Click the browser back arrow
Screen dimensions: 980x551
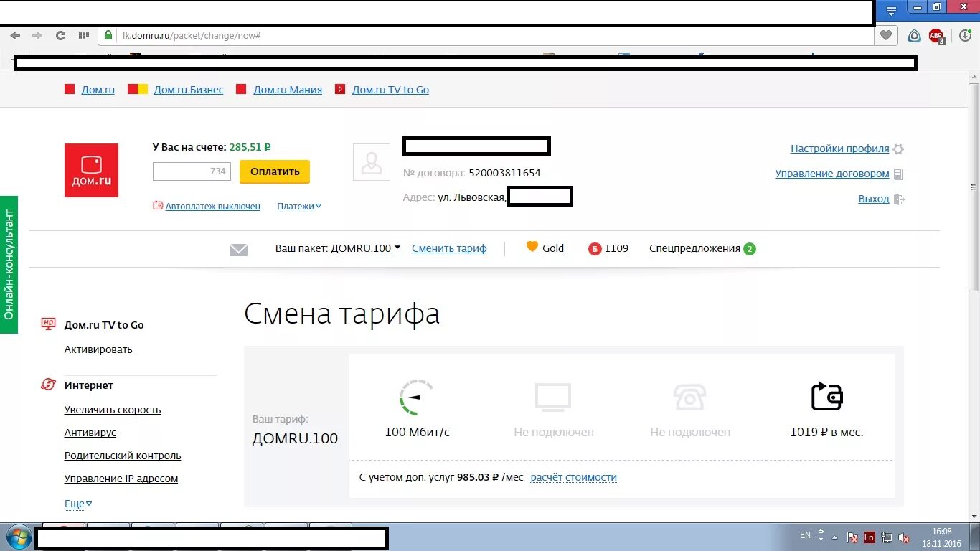[15, 35]
